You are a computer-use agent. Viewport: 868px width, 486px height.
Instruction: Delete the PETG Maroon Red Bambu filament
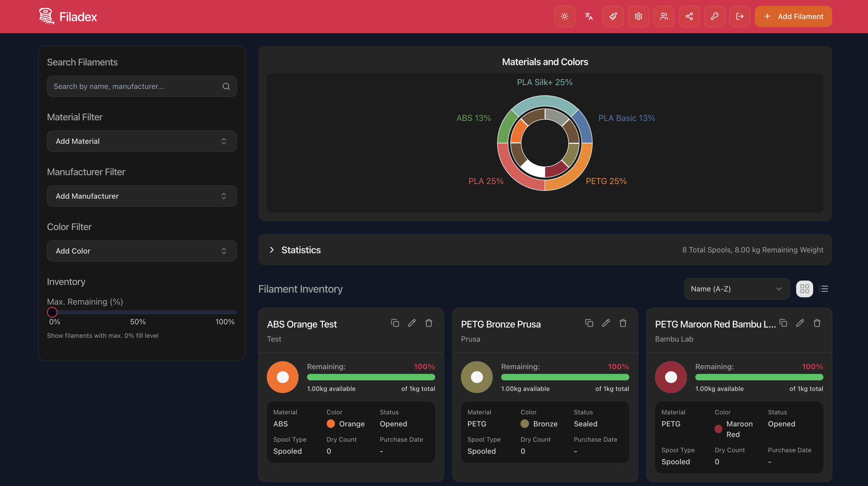817,323
